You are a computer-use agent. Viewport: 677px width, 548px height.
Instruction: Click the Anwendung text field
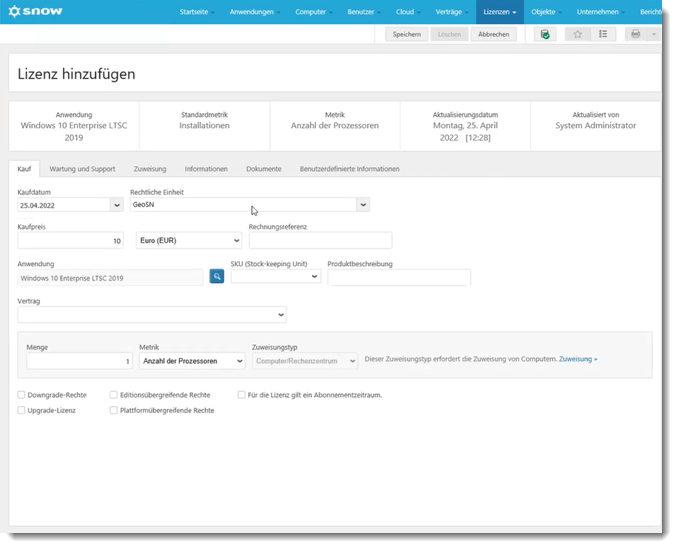tap(110, 278)
